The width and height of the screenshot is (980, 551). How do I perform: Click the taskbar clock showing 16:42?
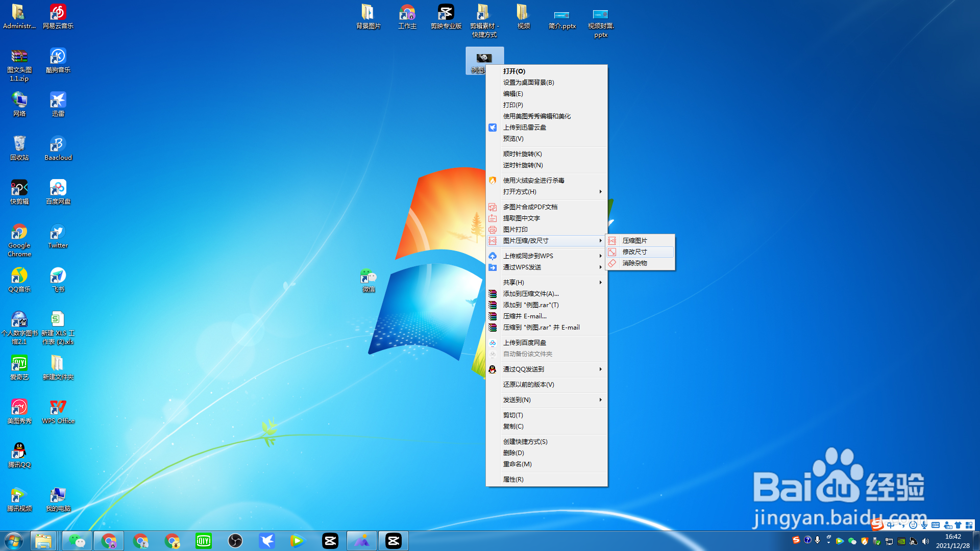(952, 541)
